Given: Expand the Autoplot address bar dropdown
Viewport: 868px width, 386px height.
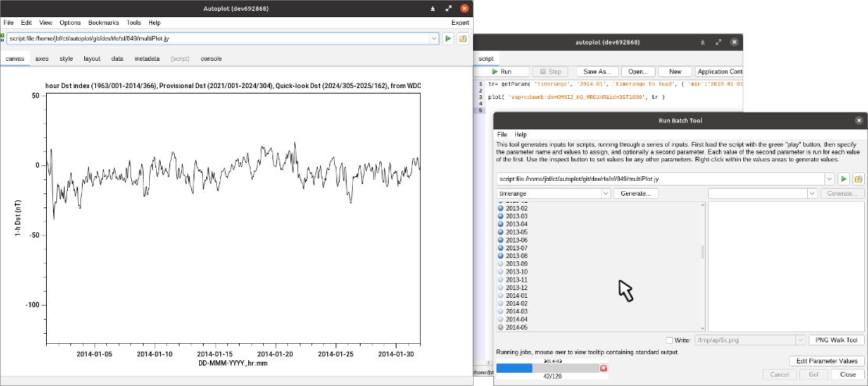Looking at the screenshot, I should [434, 39].
